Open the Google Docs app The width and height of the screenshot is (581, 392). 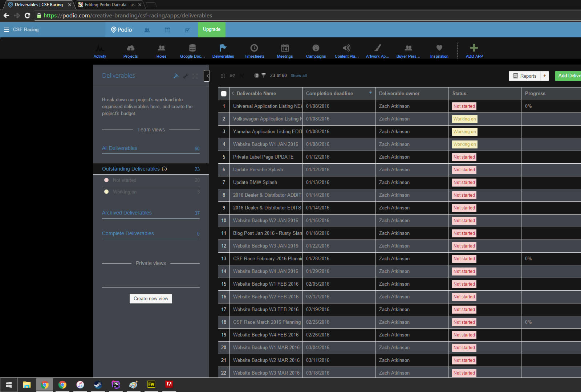(192, 51)
